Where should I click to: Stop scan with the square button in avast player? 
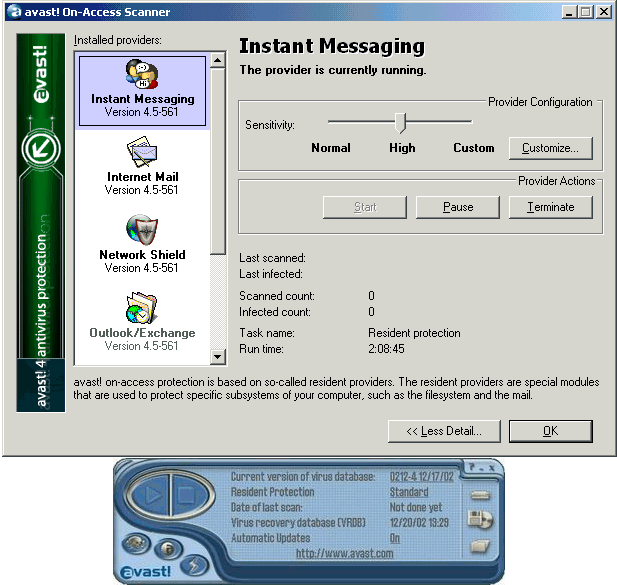[187, 495]
